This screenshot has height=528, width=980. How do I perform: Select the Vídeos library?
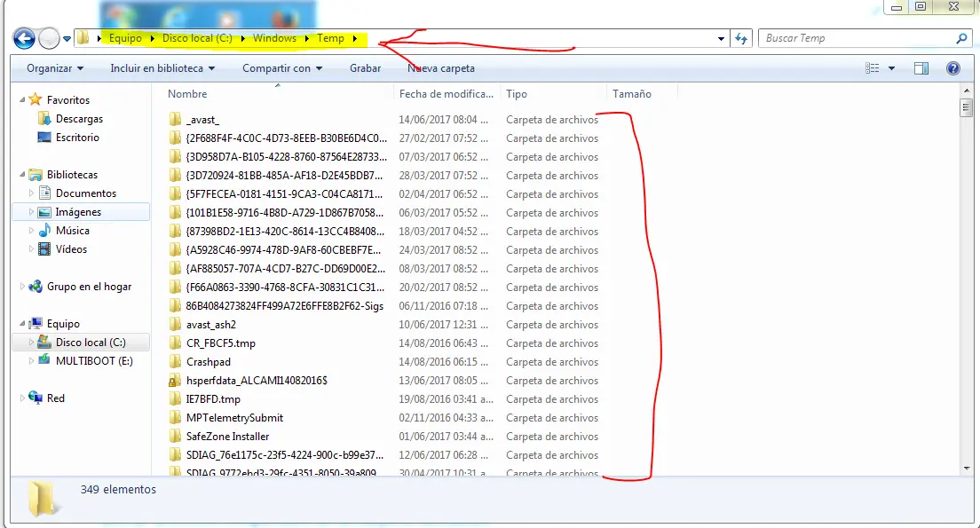[x=71, y=249]
